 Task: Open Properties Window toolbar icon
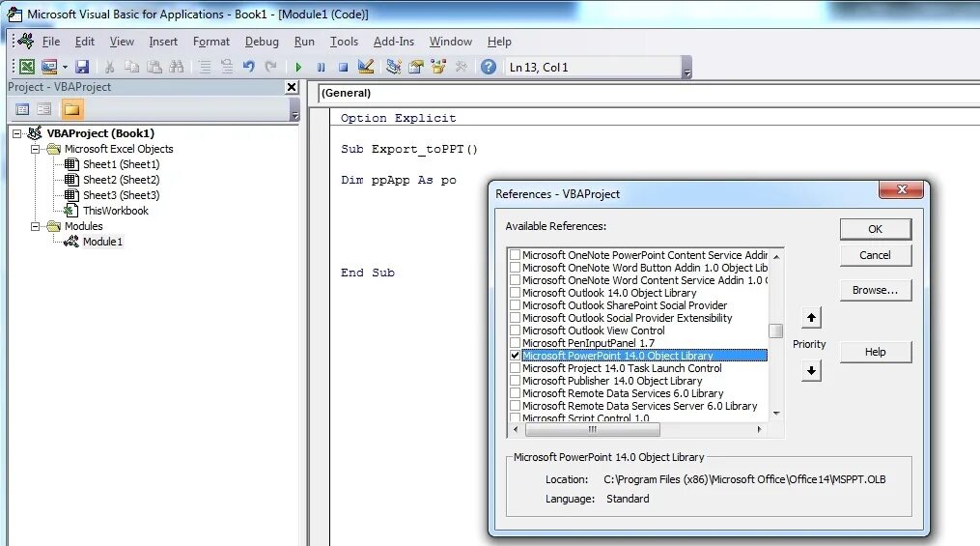415,67
